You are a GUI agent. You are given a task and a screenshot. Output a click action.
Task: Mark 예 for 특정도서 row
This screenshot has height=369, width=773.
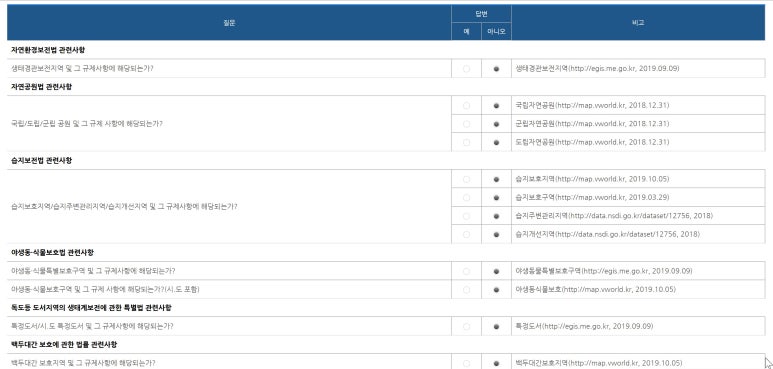pyautogui.click(x=466, y=327)
